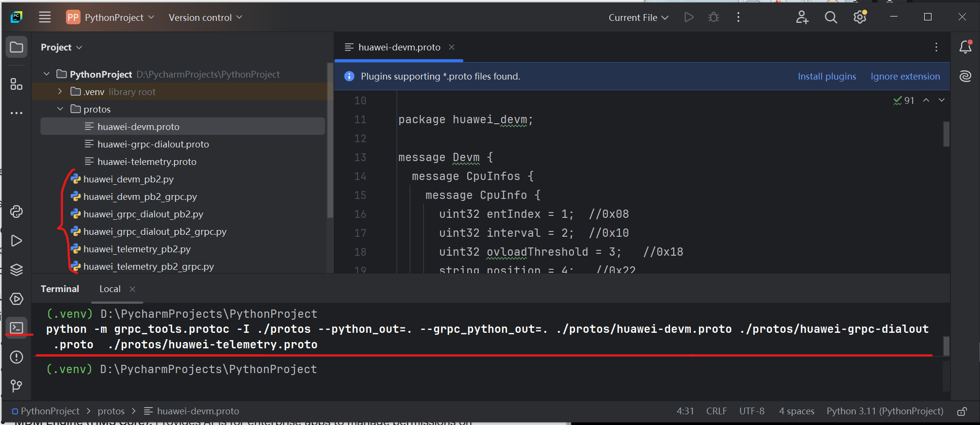Click the Ignore extension link

pyautogui.click(x=905, y=76)
